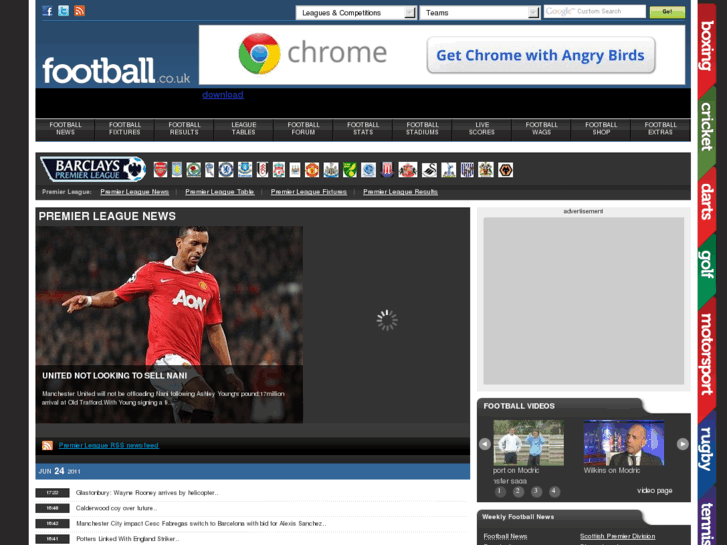Click the Google Custom Search field
This screenshot has height=545, width=727.
click(x=594, y=11)
